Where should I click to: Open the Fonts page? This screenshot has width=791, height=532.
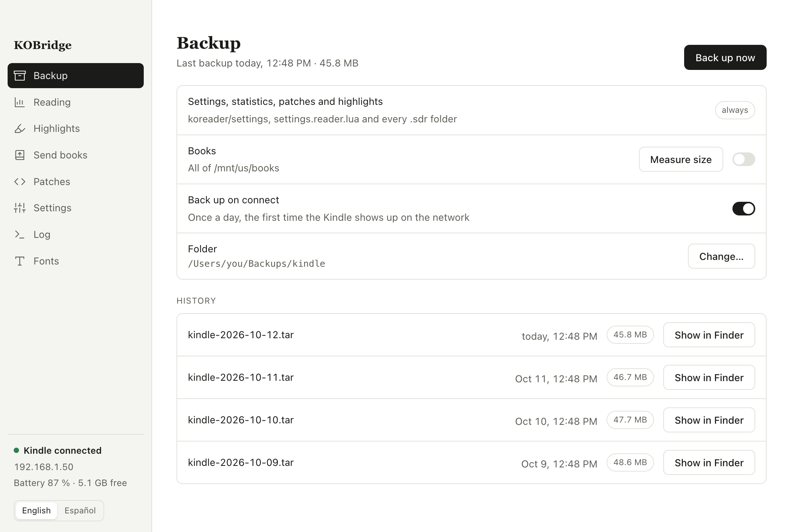pyautogui.click(x=76, y=261)
